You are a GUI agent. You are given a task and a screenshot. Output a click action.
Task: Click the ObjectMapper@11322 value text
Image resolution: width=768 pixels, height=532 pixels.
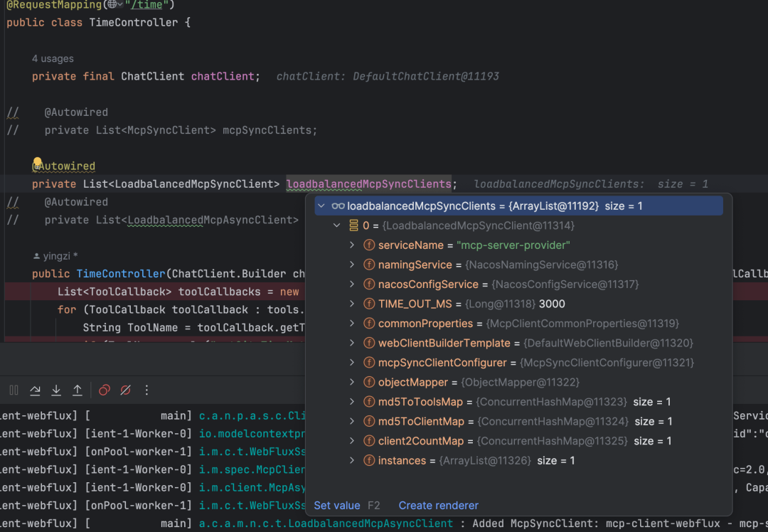(520, 382)
